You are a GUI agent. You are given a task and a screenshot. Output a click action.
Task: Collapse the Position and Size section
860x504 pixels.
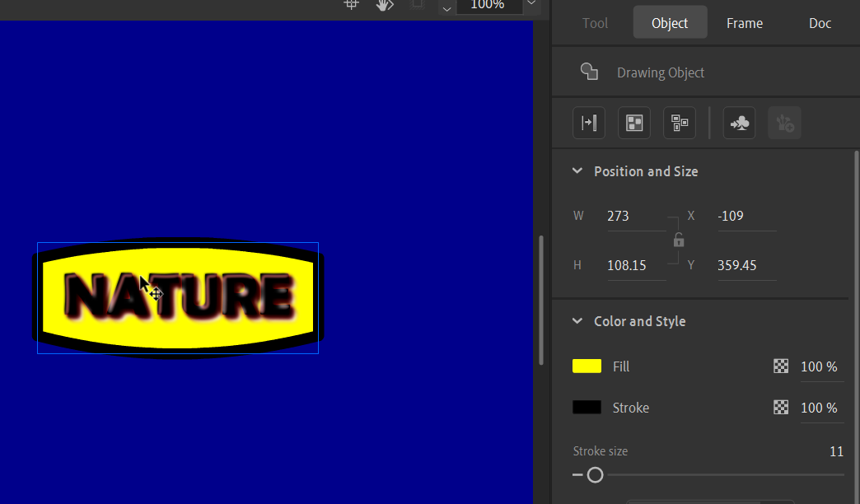(577, 170)
